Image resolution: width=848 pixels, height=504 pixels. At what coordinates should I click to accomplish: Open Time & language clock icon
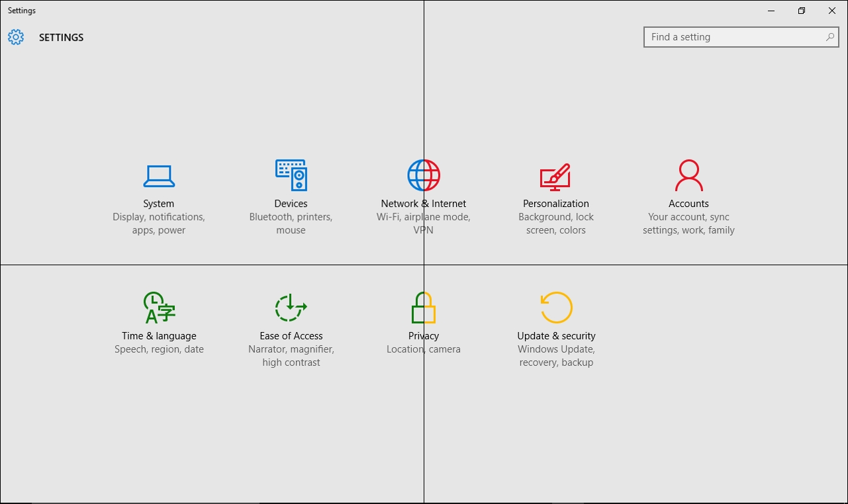tap(159, 308)
